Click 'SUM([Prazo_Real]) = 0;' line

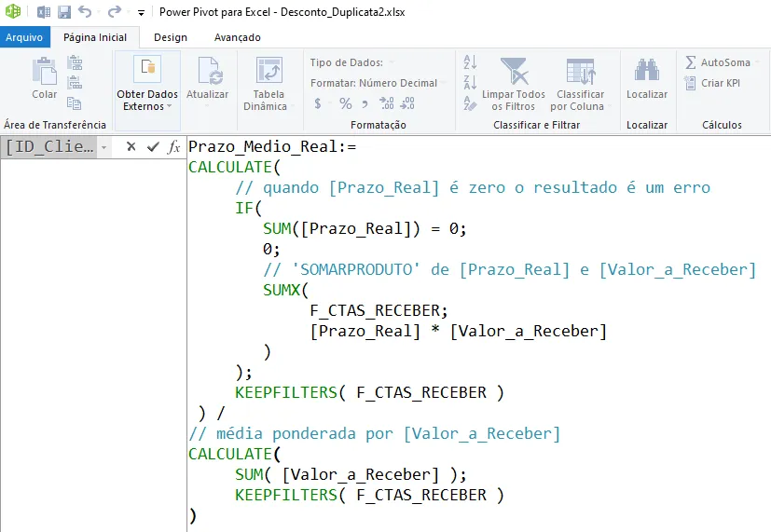click(x=365, y=228)
